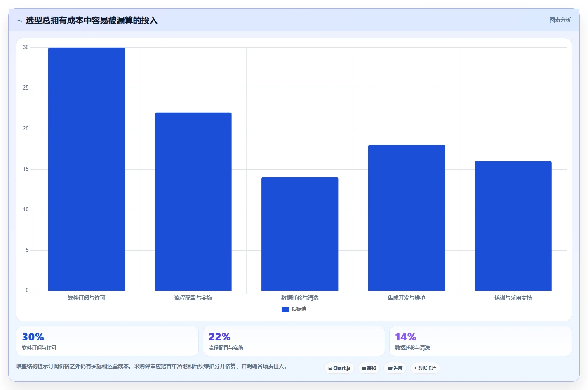Click the y-axis value 20
The width and height of the screenshot is (588, 390).
(26, 129)
